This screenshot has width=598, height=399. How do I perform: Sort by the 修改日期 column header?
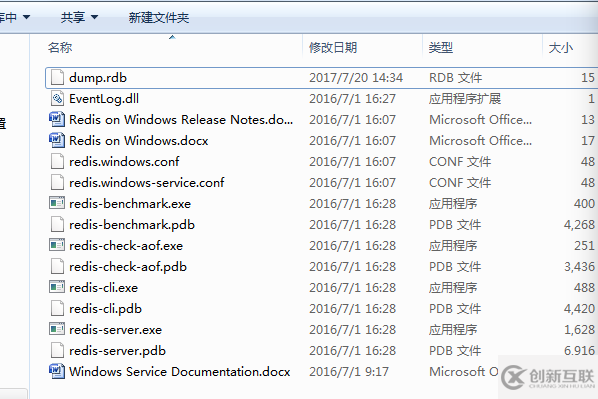point(333,48)
